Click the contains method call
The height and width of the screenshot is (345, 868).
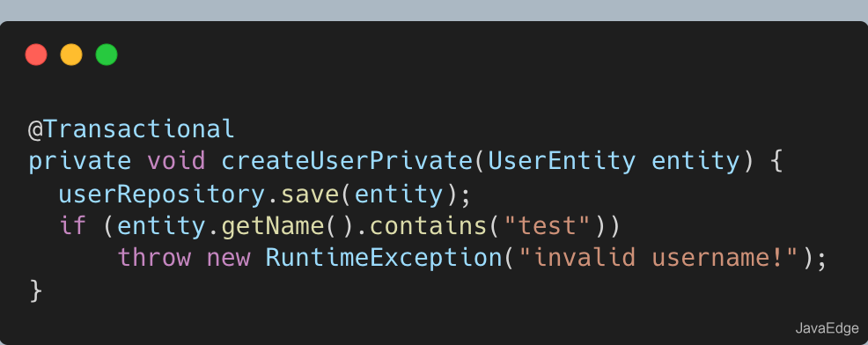click(428, 225)
